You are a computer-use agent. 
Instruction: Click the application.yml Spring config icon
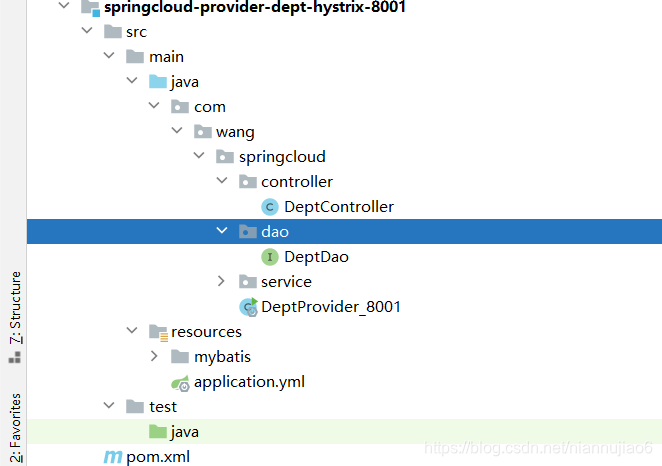click(180, 383)
